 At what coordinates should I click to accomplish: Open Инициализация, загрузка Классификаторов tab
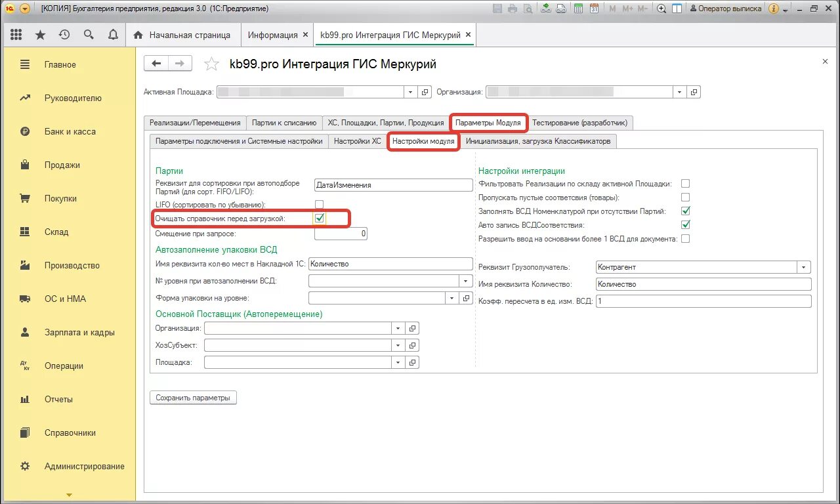[538, 141]
